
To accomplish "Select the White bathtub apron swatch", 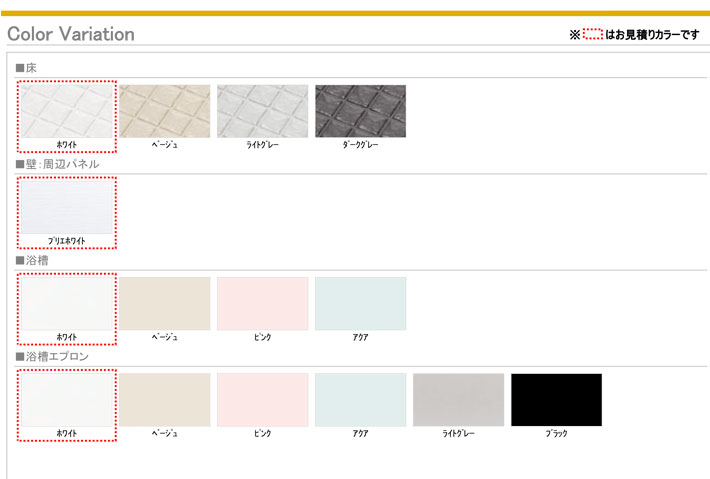I will click(67, 400).
